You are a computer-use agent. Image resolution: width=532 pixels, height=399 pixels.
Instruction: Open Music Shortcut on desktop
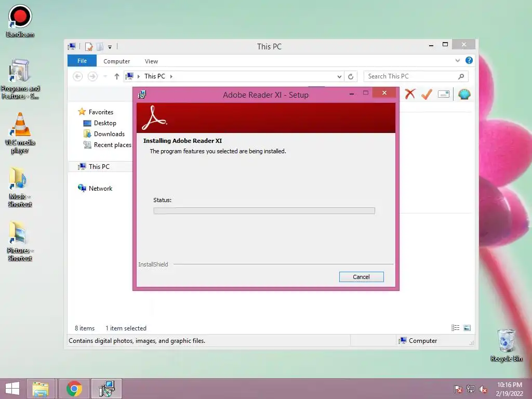tap(20, 187)
